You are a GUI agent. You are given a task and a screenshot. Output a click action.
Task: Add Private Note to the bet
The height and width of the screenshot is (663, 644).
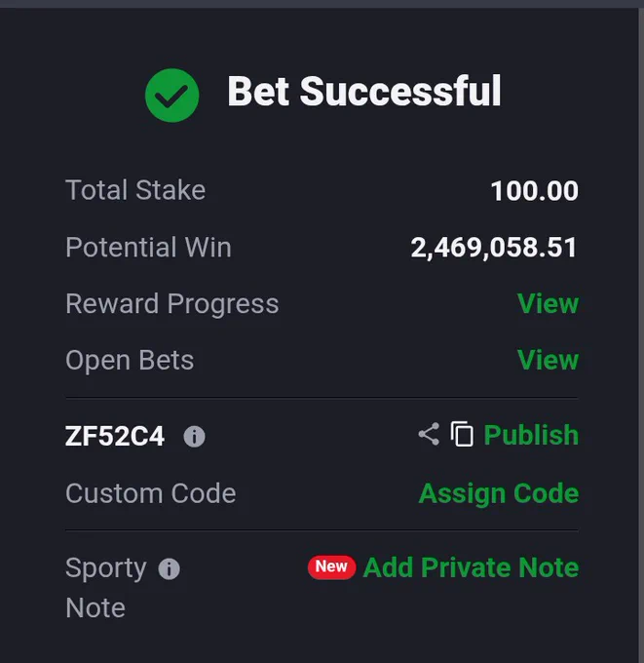pos(471,567)
